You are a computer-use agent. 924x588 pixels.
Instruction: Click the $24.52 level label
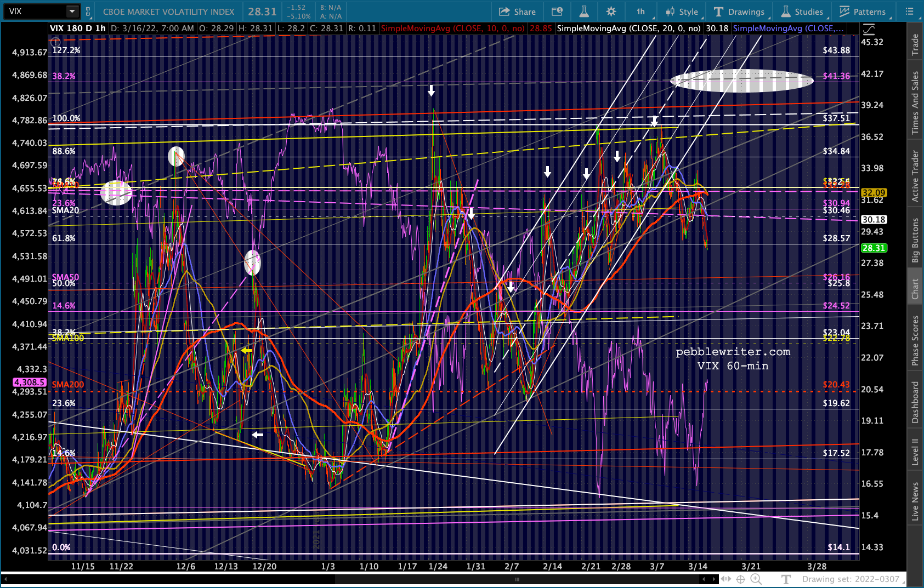pos(836,306)
